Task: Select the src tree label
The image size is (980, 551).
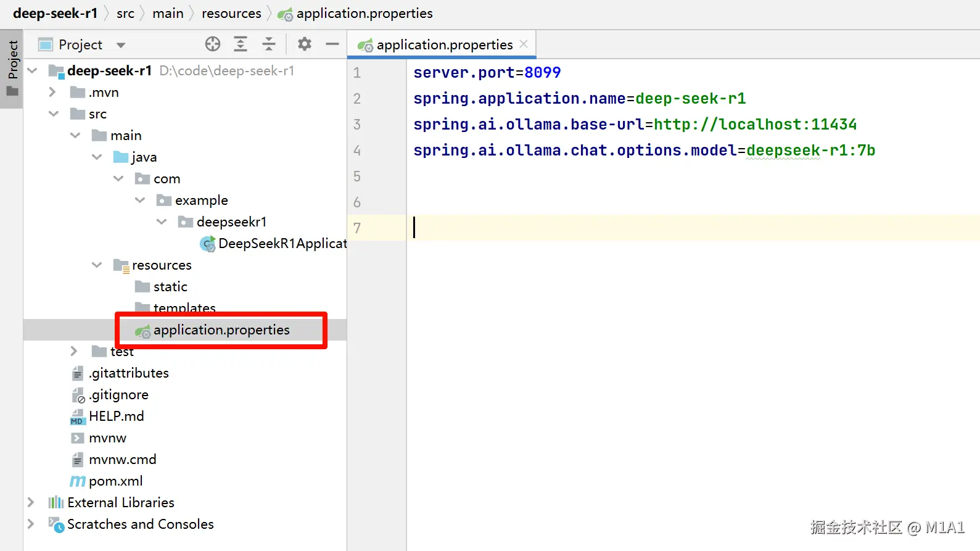Action: click(x=97, y=114)
